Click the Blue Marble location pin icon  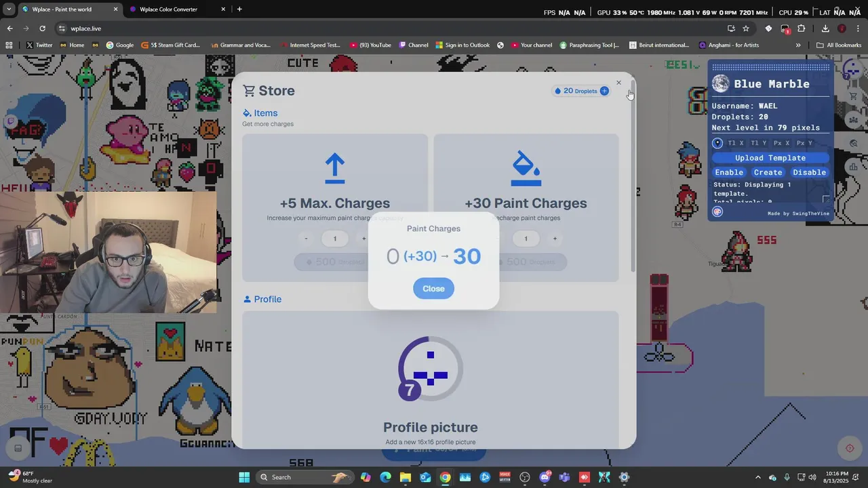coord(717,143)
